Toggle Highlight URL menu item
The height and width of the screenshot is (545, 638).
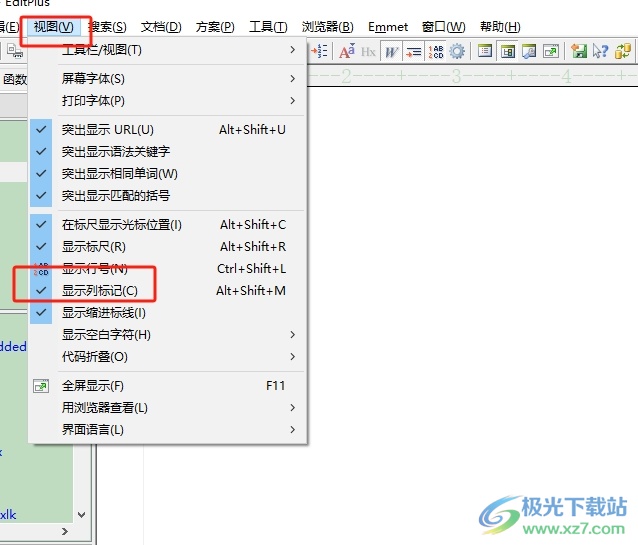(168, 129)
